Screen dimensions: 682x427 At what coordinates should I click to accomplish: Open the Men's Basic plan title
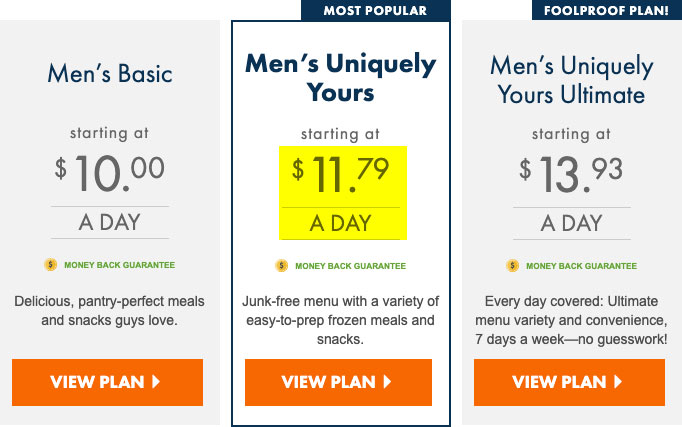pos(110,73)
